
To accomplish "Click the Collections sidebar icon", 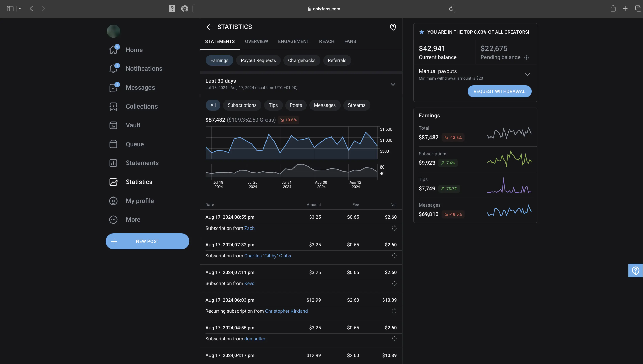I will coord(113,107).
